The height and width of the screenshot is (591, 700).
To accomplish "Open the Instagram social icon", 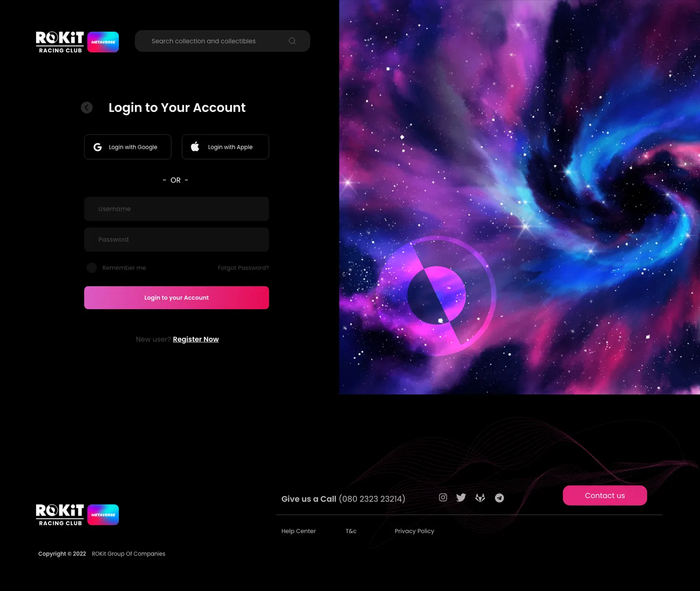I will 443,498.
